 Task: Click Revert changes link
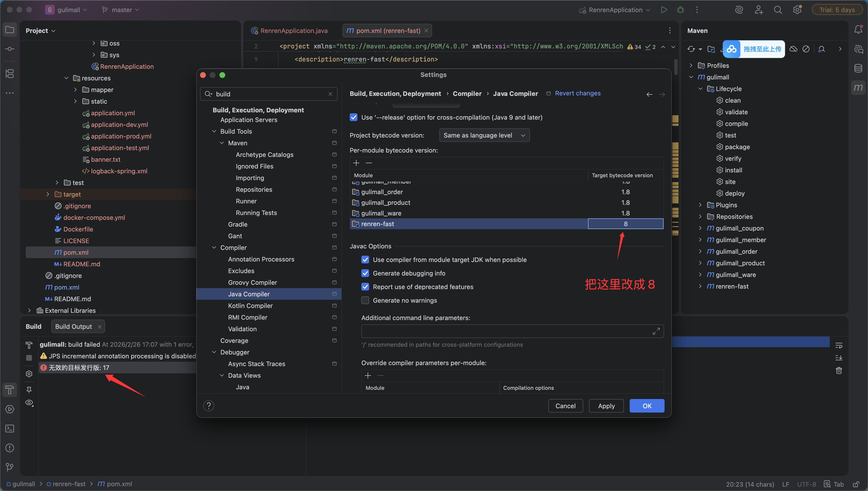coord(578,93)
